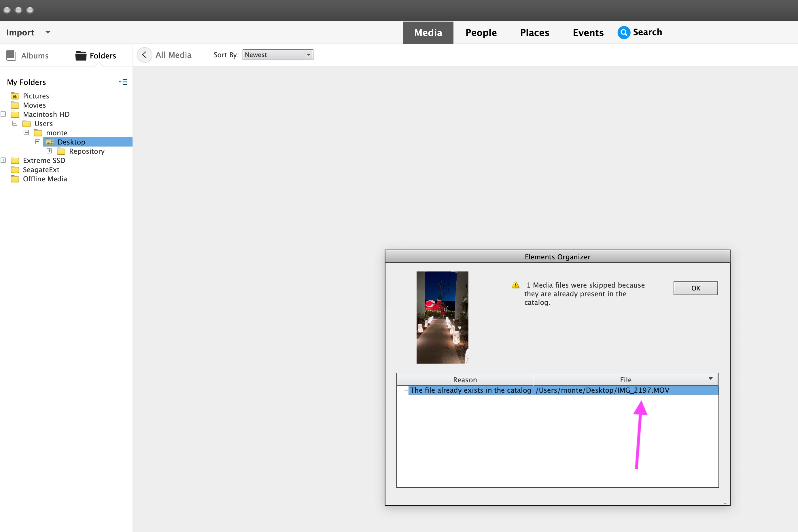Viewport: 798px width, 532px height.
Task: Open the Sort By Newest dropdown
Action: pyautogui.click(x=278, y=55)
